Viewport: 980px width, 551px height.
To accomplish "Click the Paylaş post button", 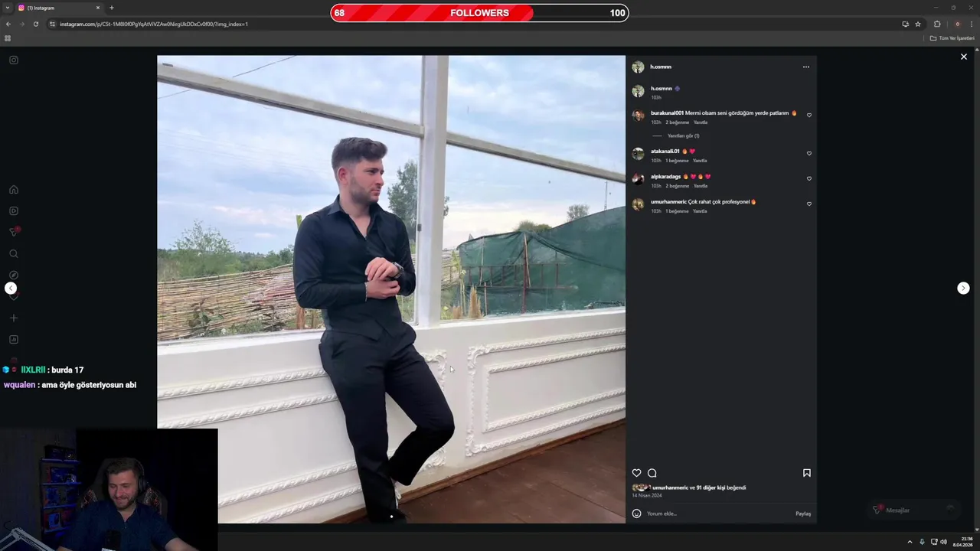I will (802, 514).
